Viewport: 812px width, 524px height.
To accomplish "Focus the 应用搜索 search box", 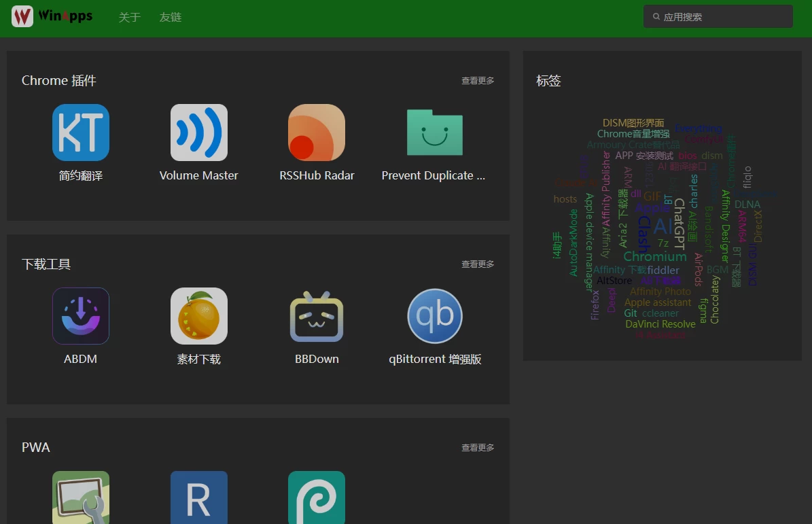I will (724, 17).
